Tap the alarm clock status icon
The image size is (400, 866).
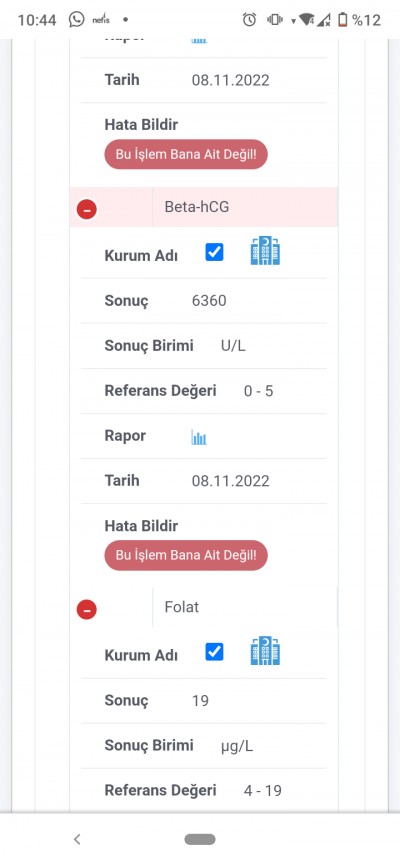click(249, 20)
